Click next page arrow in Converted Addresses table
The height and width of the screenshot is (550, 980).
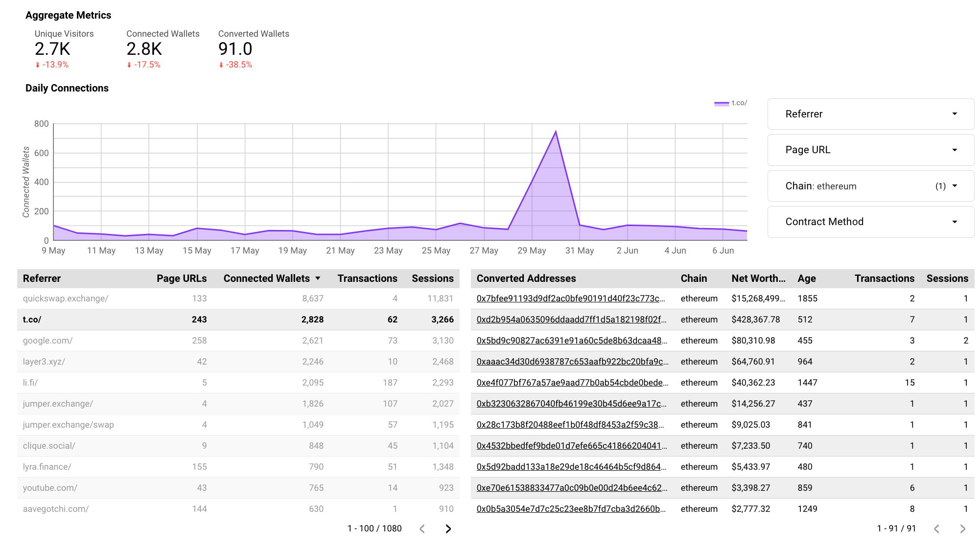[962, 528]
